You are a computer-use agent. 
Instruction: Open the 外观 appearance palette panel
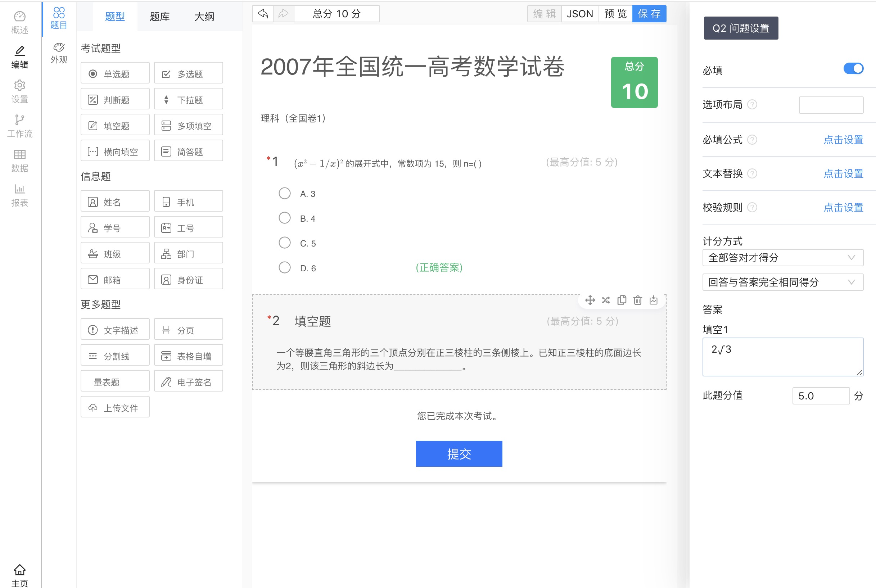59,53
